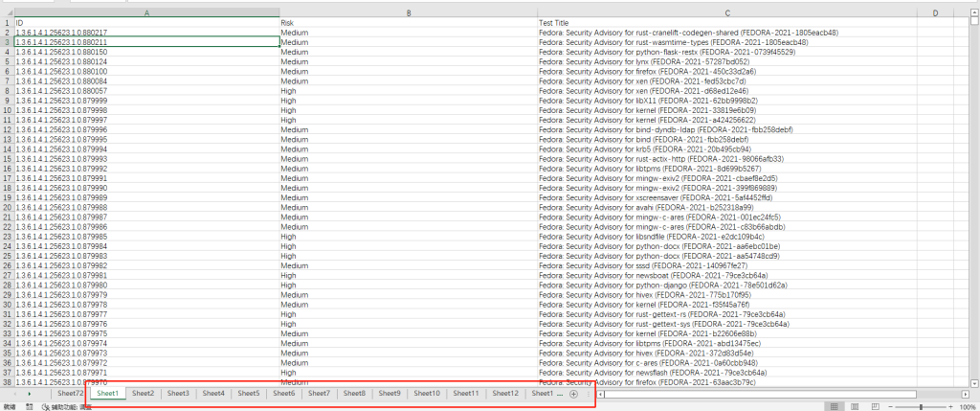Add a new sheet with plus icon
The height and width of the screenshot is (411, 980).
click(x=574, y=394)
